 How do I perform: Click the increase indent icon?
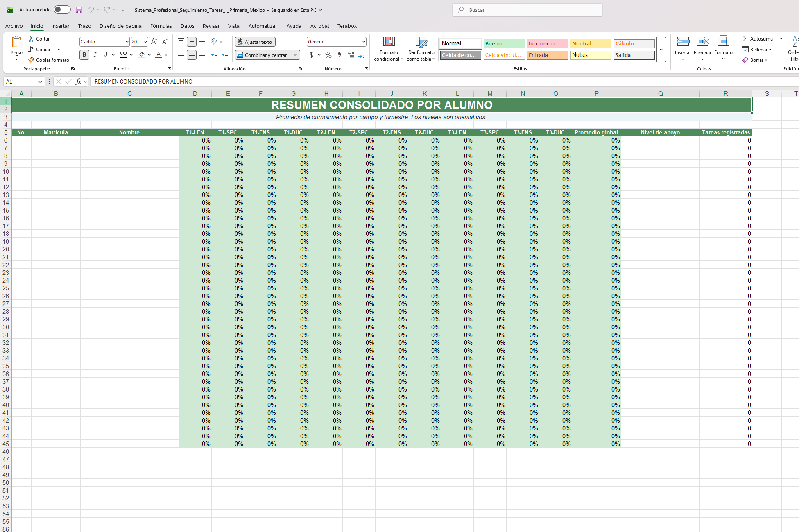[x=225, y=54]
